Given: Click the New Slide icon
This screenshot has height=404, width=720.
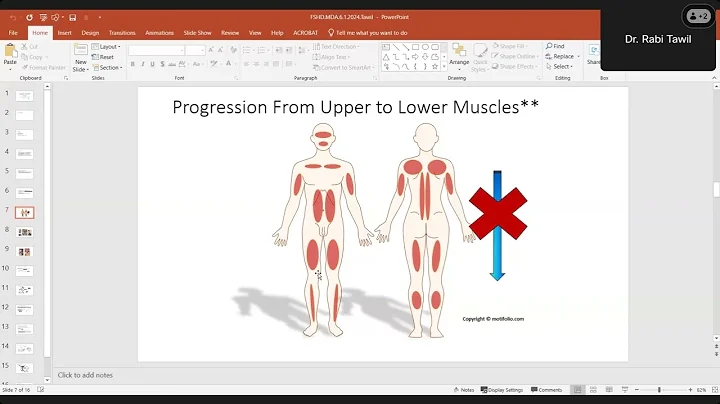Looking at the screenshot, I should pyautogui.click(x=80, y=51).
